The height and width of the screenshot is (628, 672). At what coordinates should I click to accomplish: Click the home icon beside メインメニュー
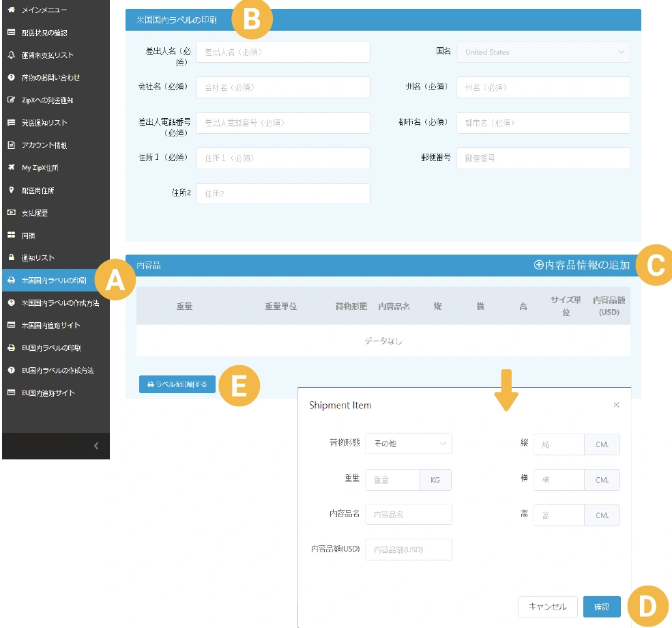click(12, 10)
